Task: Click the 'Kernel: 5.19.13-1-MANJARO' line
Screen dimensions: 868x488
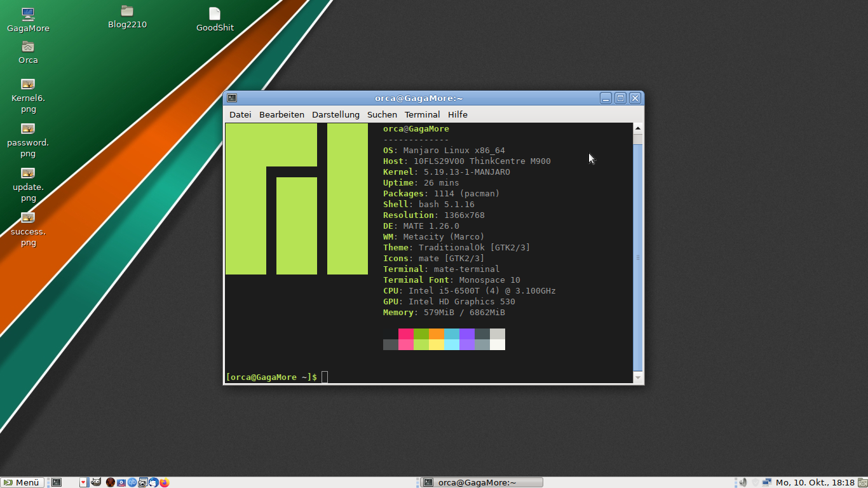Action: click(447, 172)
